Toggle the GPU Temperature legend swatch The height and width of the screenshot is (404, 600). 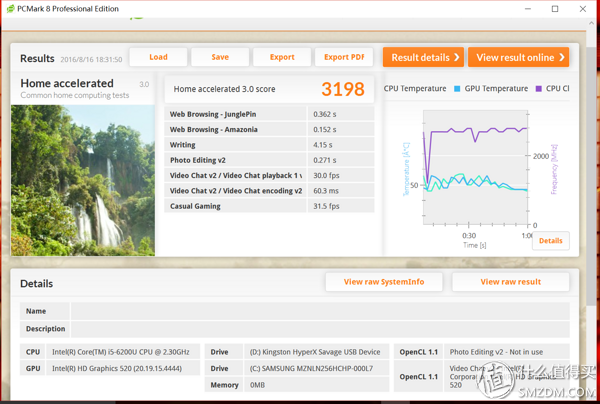tap(458, 89)
